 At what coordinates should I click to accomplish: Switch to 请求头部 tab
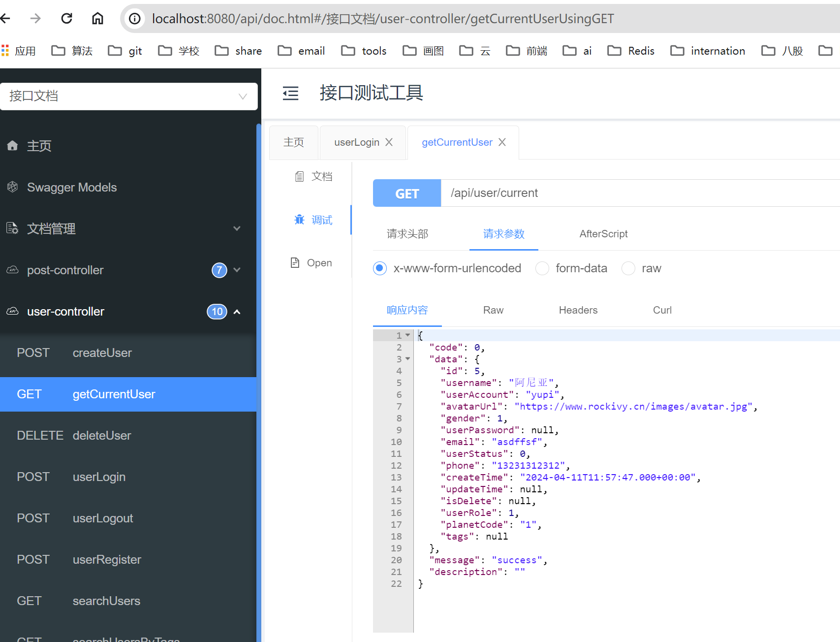tap(407, 234)
